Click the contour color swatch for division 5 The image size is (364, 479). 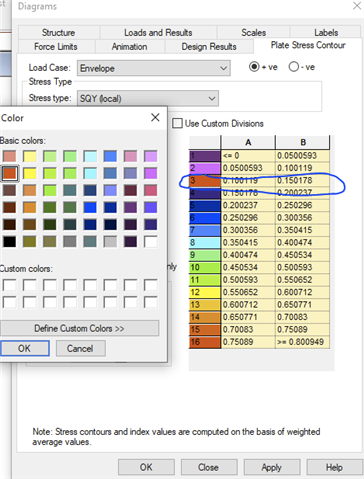[205, 205]
